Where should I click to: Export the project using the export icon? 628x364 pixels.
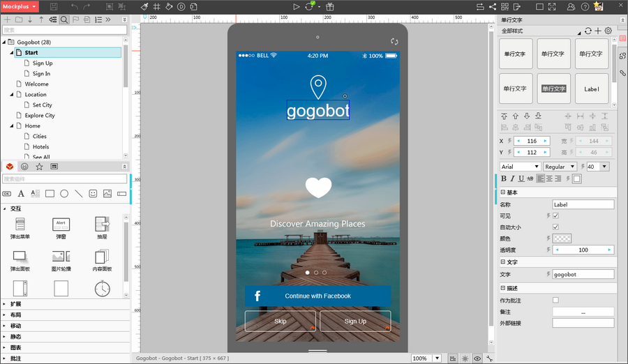tap(517, 6)
